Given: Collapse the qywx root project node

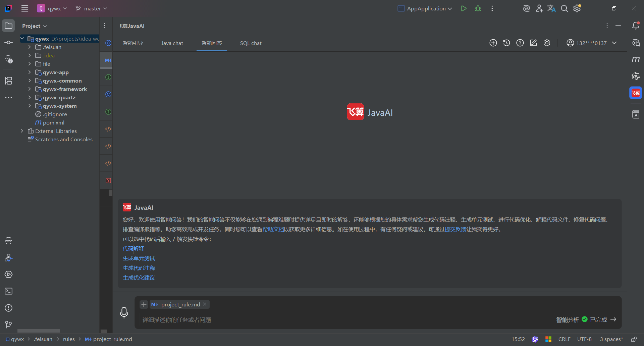Looking at the screenshot, I should tap(22, 39).
